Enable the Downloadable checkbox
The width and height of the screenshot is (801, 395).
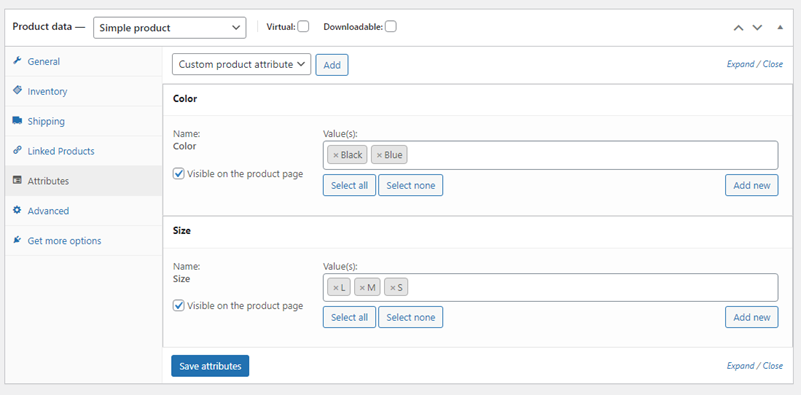[391, 27]
